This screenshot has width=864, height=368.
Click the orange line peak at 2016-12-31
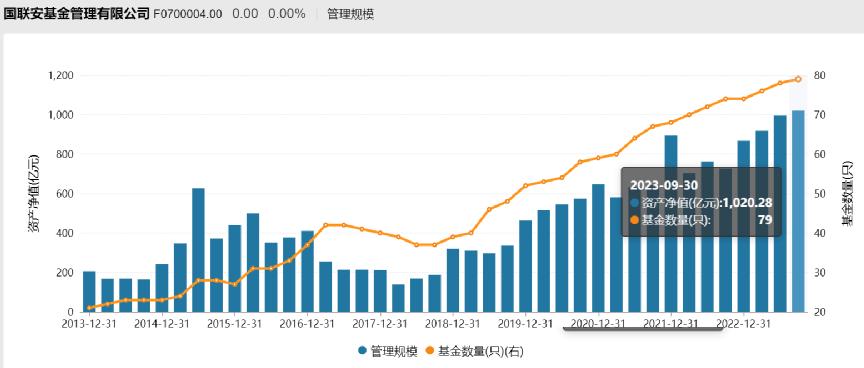point(326,225)
